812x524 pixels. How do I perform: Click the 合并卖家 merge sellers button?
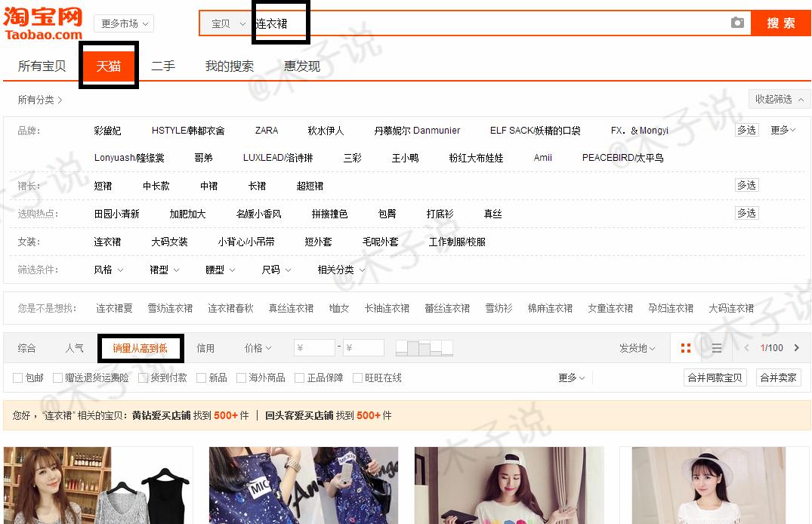pyautogui.click(x=778, y=378)
